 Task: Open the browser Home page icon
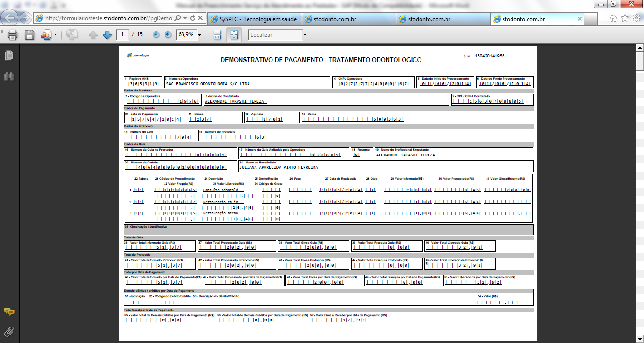pos(613,19)
